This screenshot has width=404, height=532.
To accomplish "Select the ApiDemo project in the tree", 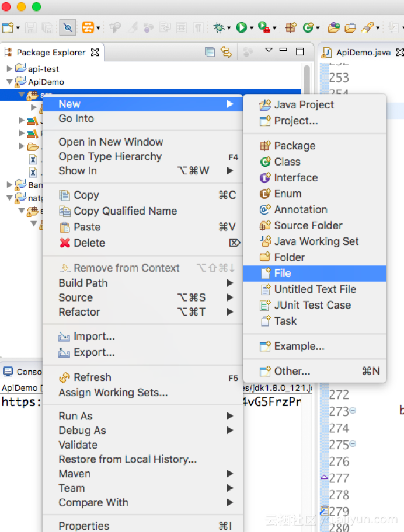I will click(46, 82).
